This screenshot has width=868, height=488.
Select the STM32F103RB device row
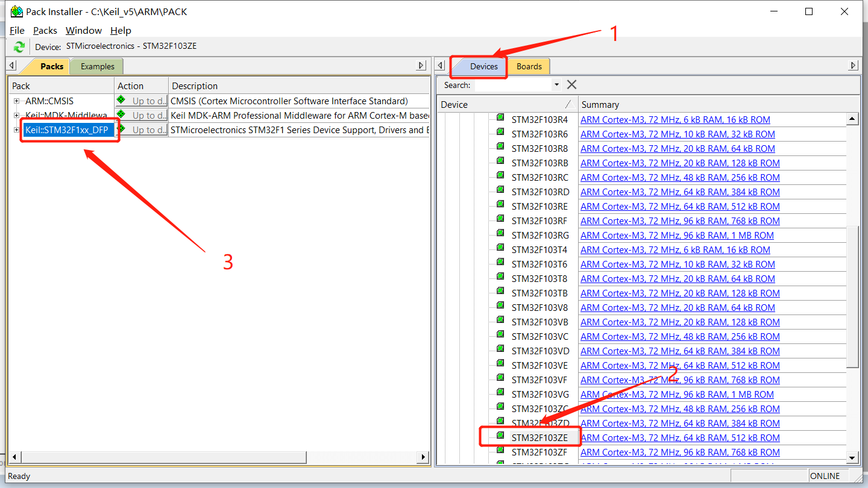[539, 163]
